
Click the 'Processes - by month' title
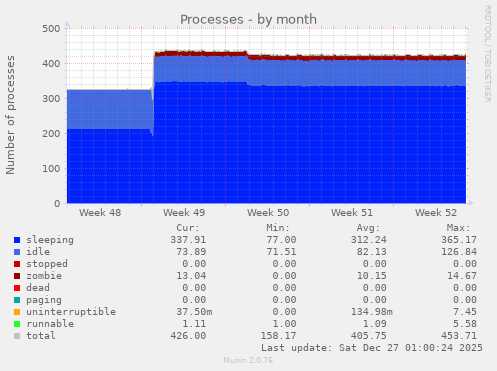[x=248, y=19]
